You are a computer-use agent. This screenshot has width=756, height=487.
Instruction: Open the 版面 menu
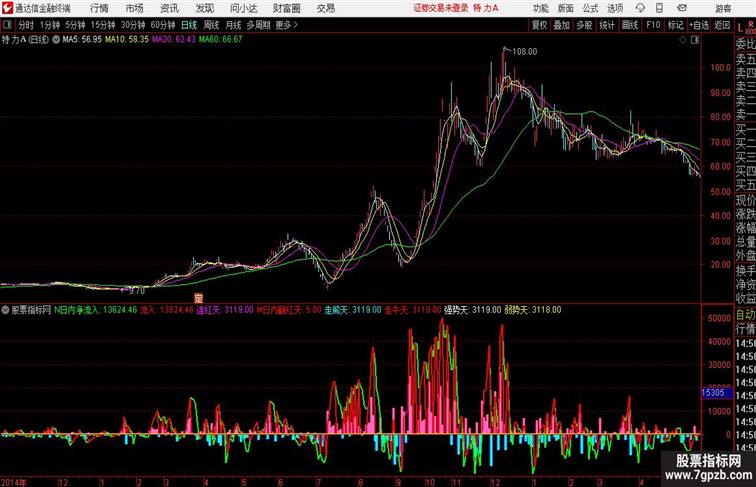[x=566, y=8]
